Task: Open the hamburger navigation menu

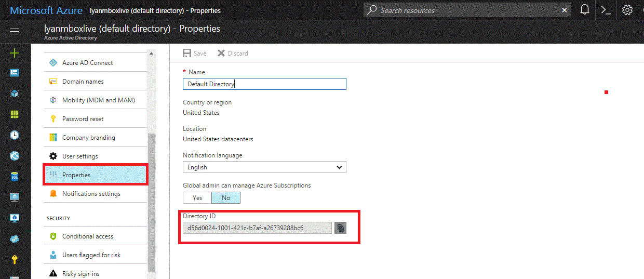Action: (15, 32)
